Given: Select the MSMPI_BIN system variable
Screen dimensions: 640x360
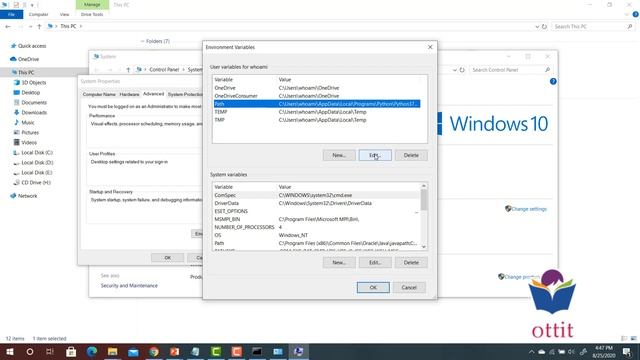Looking at the screenshot, I should pos(317,219).
